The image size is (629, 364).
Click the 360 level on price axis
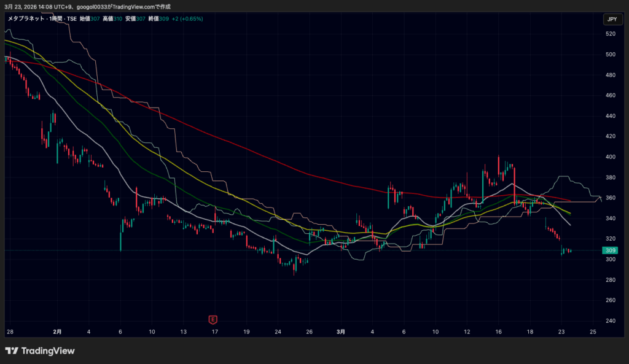point(610,198)
